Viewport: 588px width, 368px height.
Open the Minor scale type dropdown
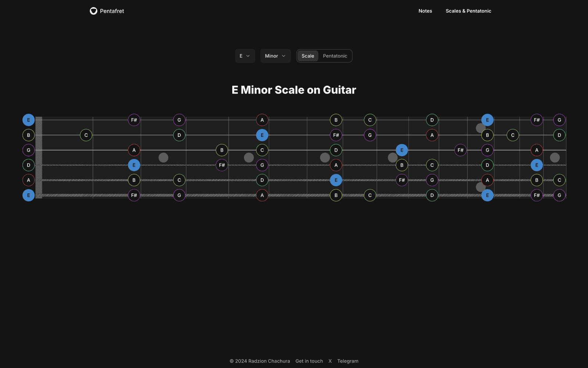click(x=275, y=56)
